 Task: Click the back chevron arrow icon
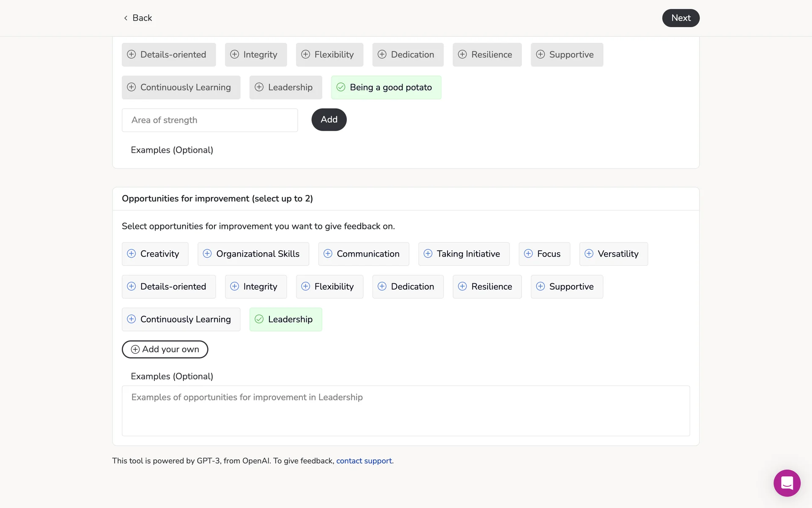click(x=126, y=18)
